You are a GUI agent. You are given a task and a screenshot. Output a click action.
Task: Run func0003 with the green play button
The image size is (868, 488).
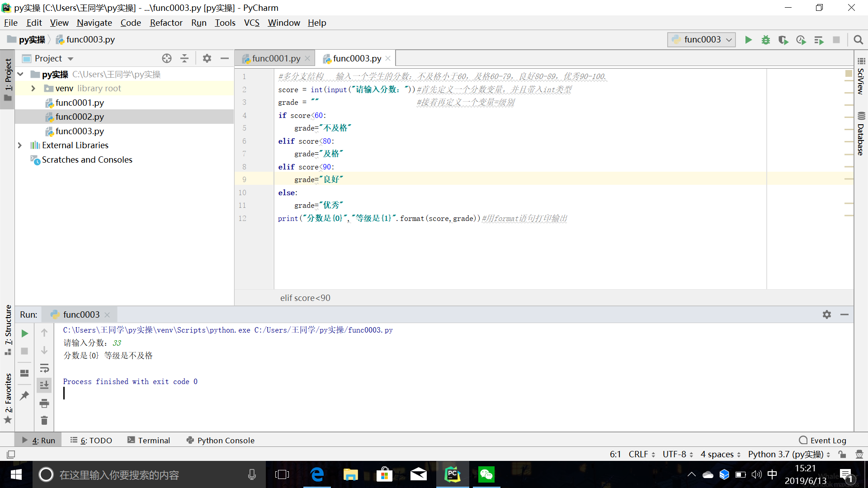(x=748, y=40)
